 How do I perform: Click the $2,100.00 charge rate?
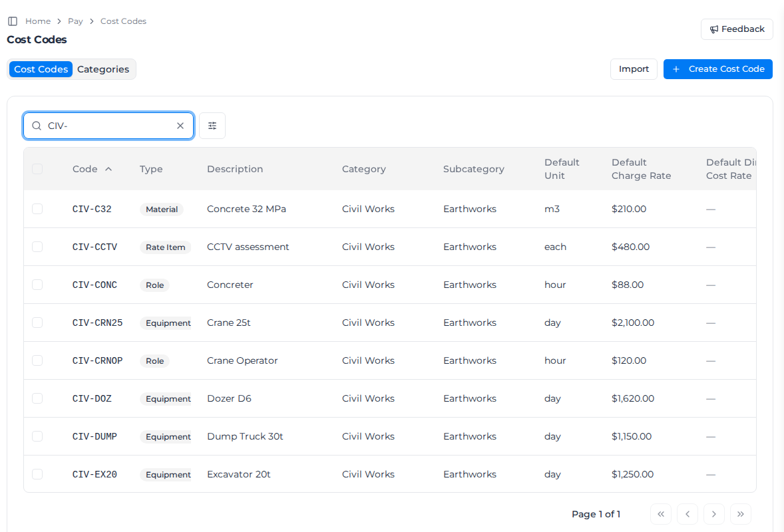633,323
